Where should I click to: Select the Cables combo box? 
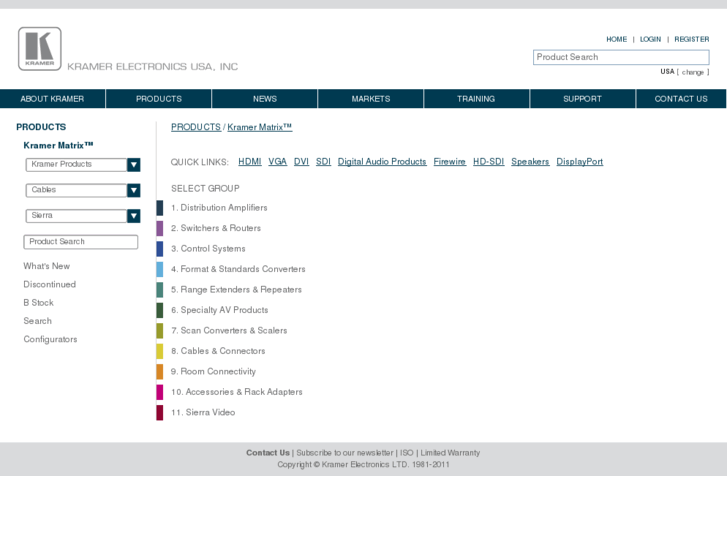point(83,190)
